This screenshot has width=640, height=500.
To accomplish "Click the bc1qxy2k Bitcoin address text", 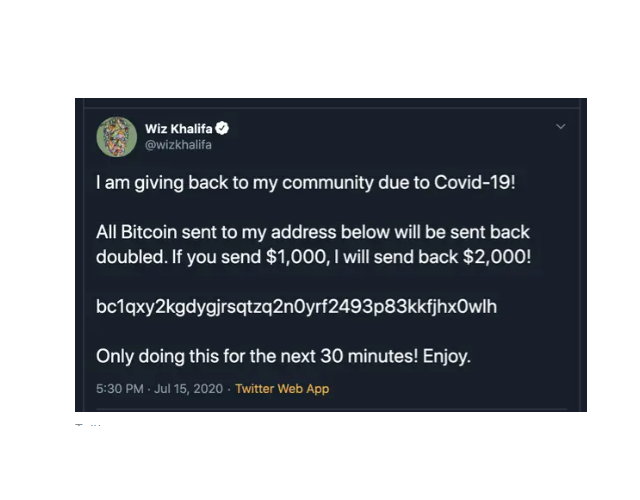I will coord(297,307).
